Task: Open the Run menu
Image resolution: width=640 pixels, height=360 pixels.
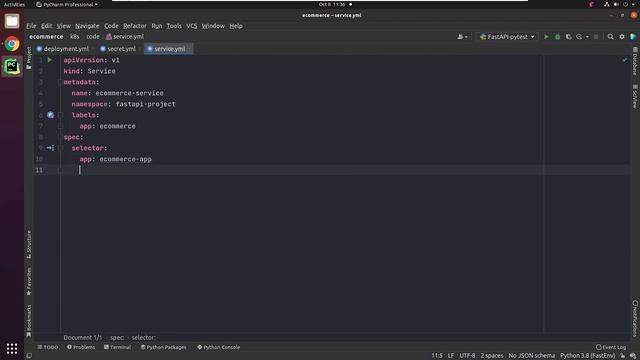Action: point(157,26)
